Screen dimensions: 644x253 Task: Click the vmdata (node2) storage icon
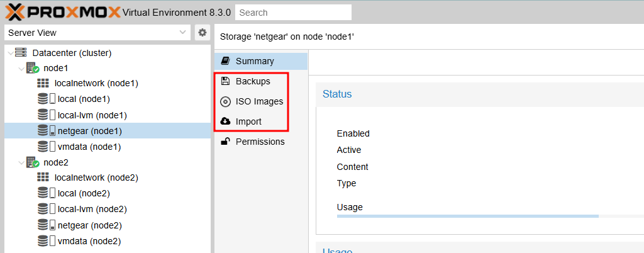pos(46,240)
